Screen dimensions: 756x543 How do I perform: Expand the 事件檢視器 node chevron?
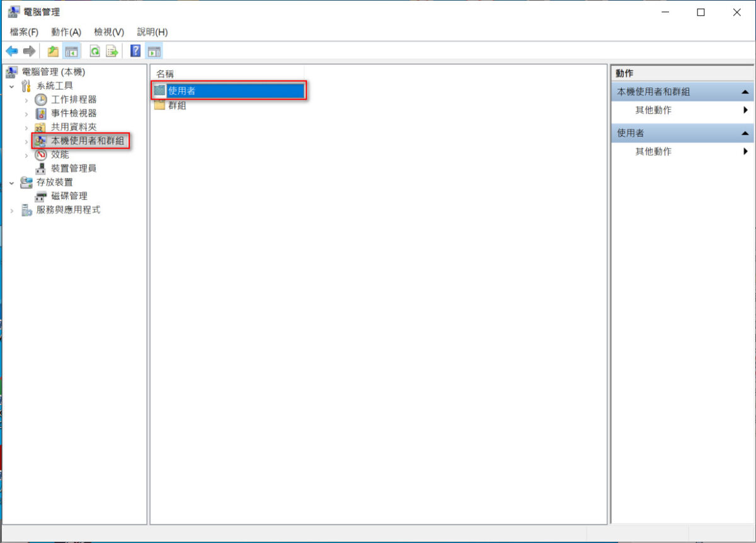[x=26, y=113]
